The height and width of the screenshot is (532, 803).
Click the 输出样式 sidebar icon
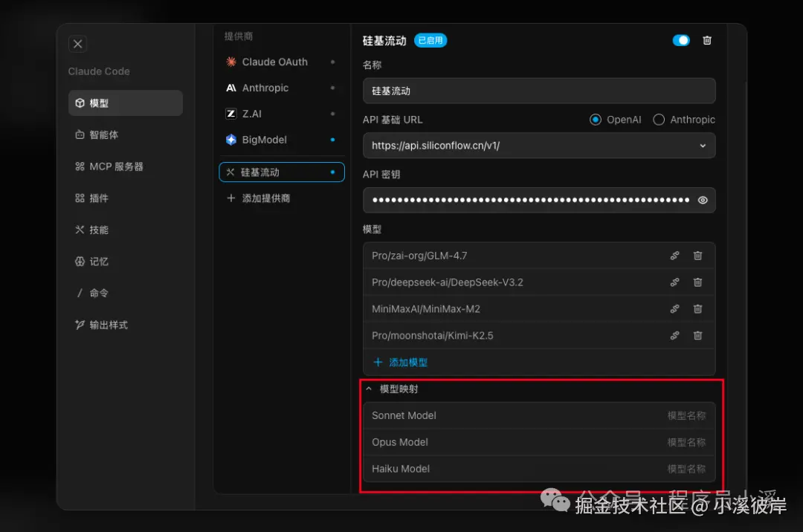coord(80,325)
